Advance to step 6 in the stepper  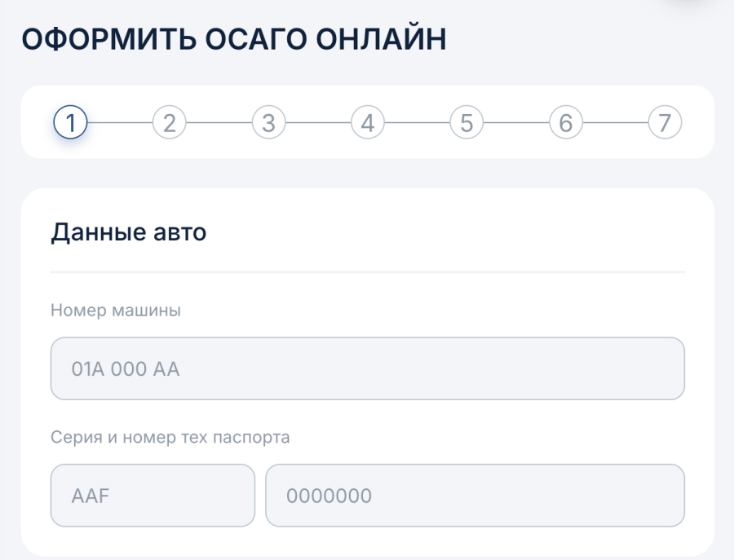click(566, 122)
